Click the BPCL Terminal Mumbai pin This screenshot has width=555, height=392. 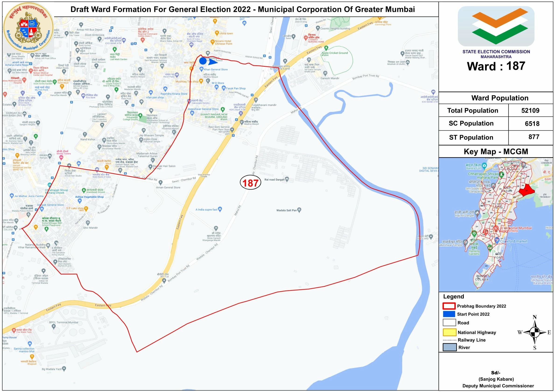pyautogui.click(x=54, y=326)
